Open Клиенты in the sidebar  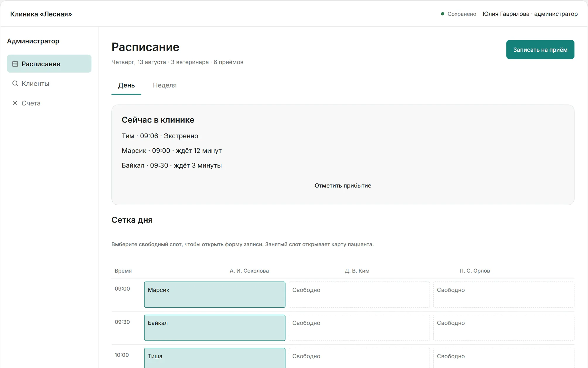[x=49, y=83]
